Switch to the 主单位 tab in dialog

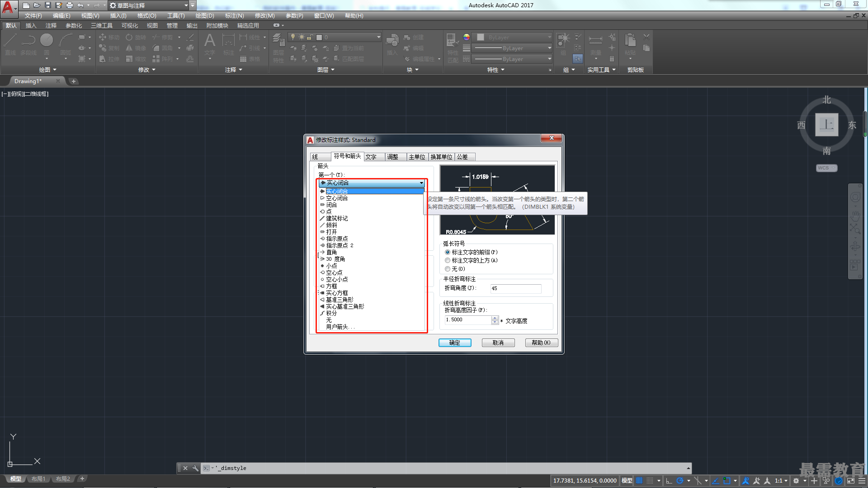417,157
